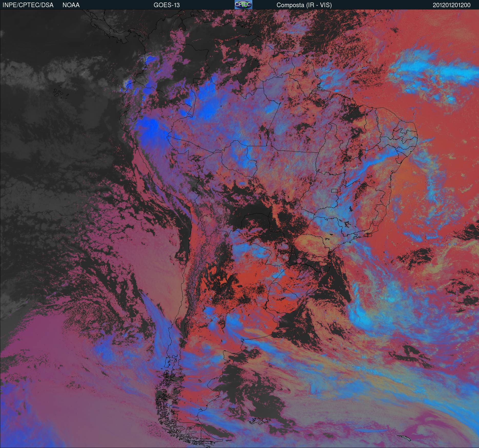Click the 201201201200 timestamp

click(x=452, y=5)
